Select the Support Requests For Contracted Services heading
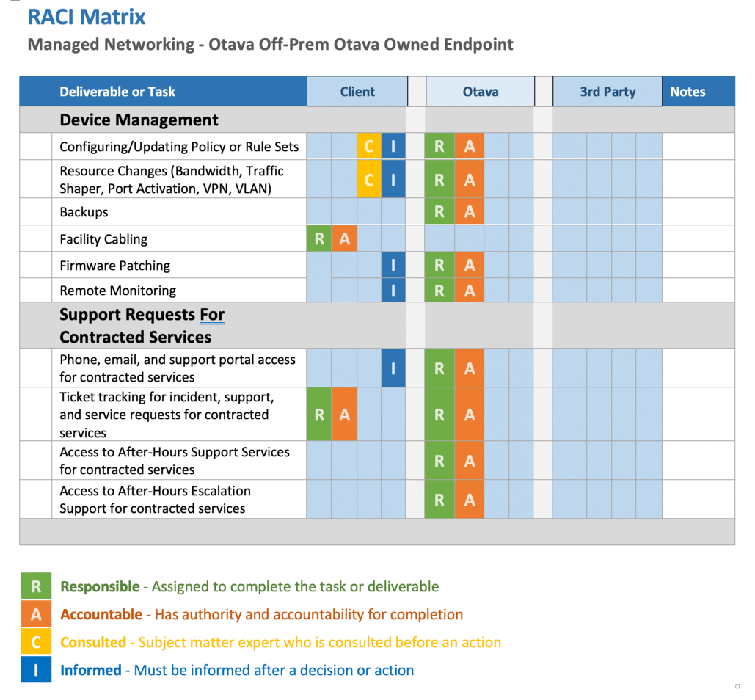Screen dimensions: 755x700 pos(142,326)
